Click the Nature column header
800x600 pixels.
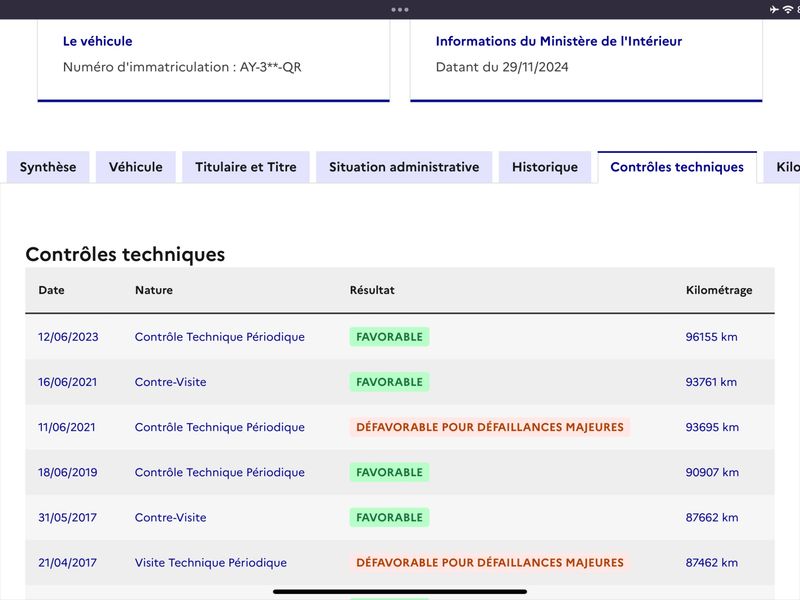(154, 290)
